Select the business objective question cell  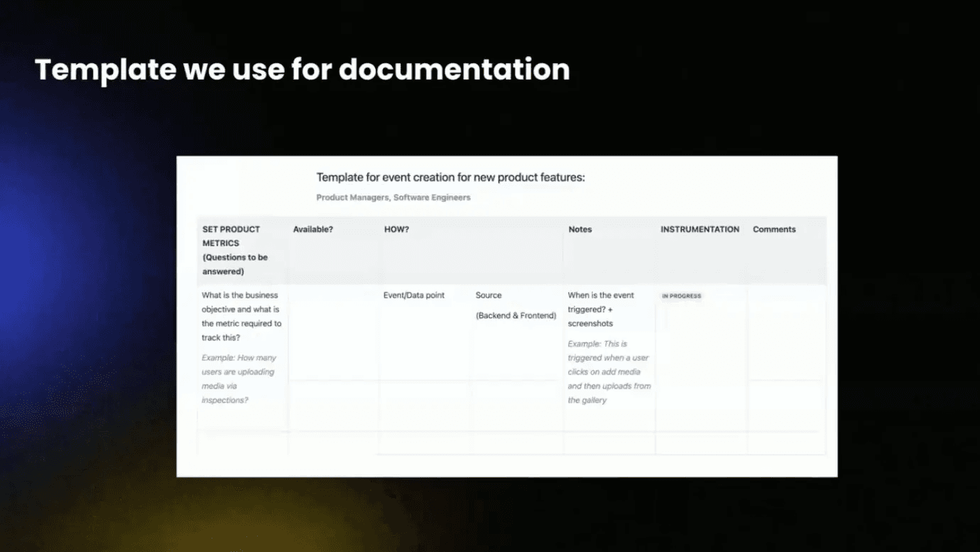241,316
